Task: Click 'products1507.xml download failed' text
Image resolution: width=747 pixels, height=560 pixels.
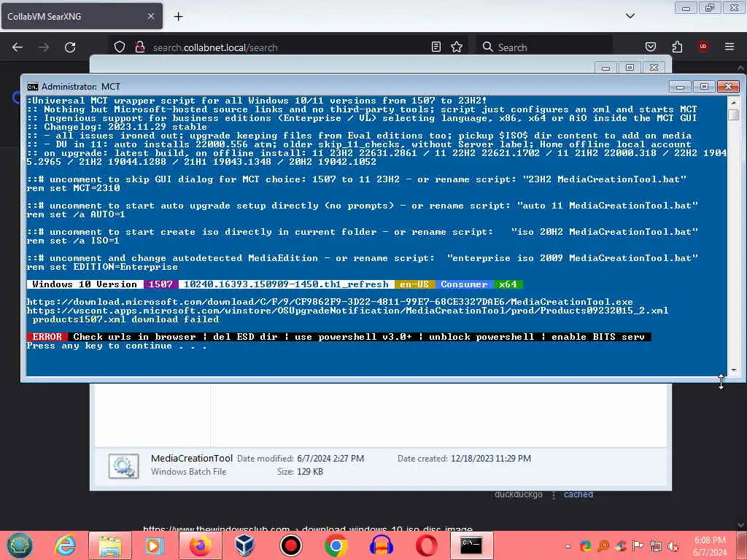Action: pos(125,319)
